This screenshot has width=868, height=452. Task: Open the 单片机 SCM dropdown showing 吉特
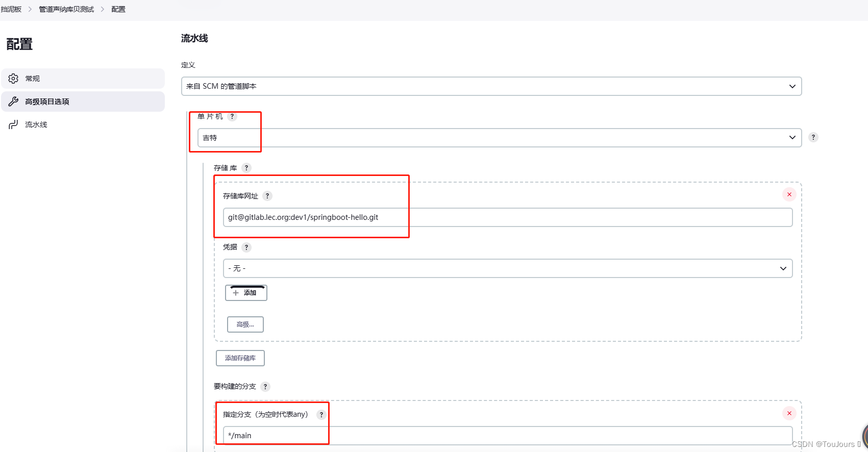pyautogui.click(x=500, y=138)
